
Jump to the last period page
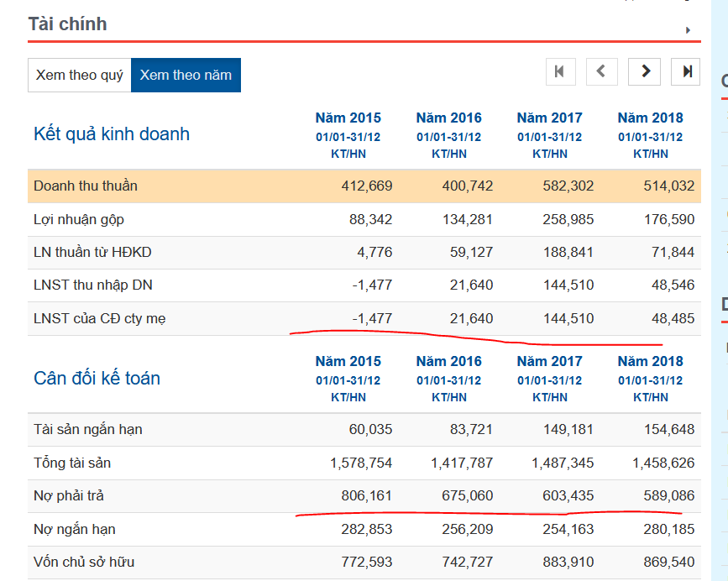[686, 72]
